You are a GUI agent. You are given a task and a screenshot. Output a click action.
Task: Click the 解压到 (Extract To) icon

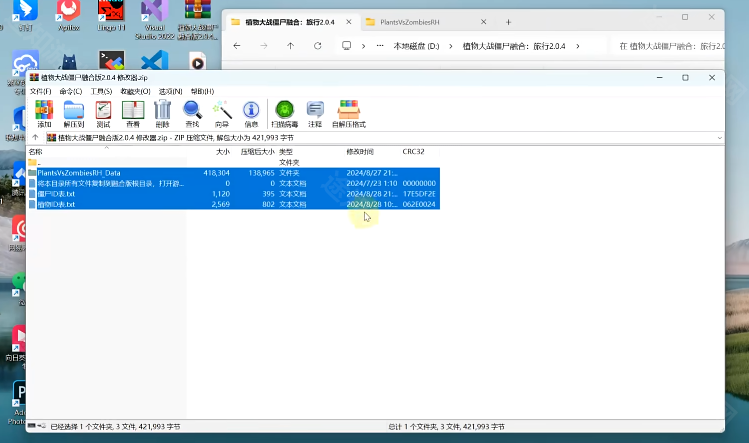(73, 114)
